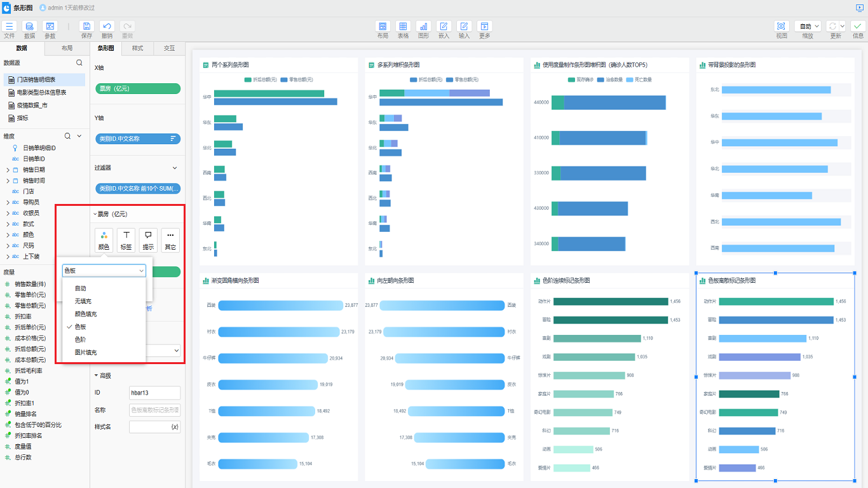Open the 参数 (Parameters) toolbar icon
This screenshot has height=488, width=868.
[50, 27]
